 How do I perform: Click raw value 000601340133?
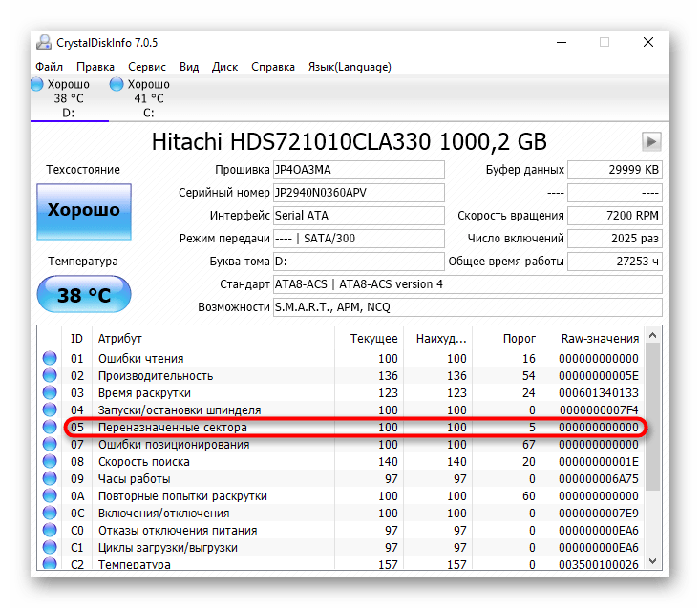point(598,393)
